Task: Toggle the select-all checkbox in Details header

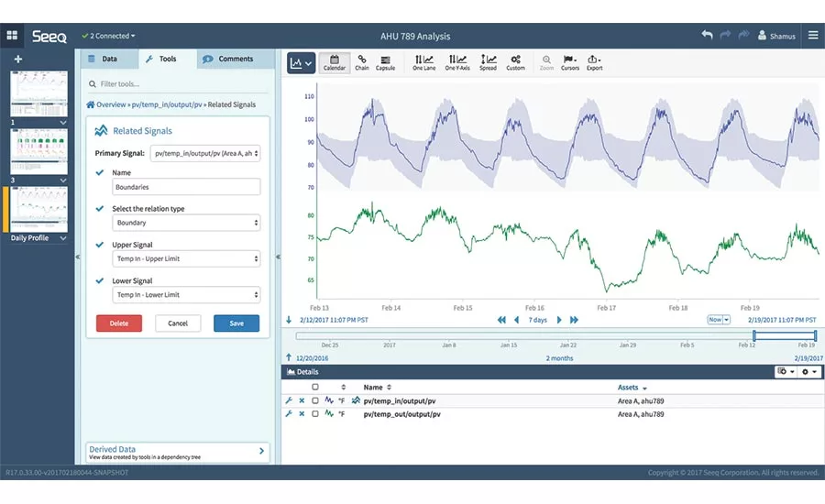Action: point(315,388)
